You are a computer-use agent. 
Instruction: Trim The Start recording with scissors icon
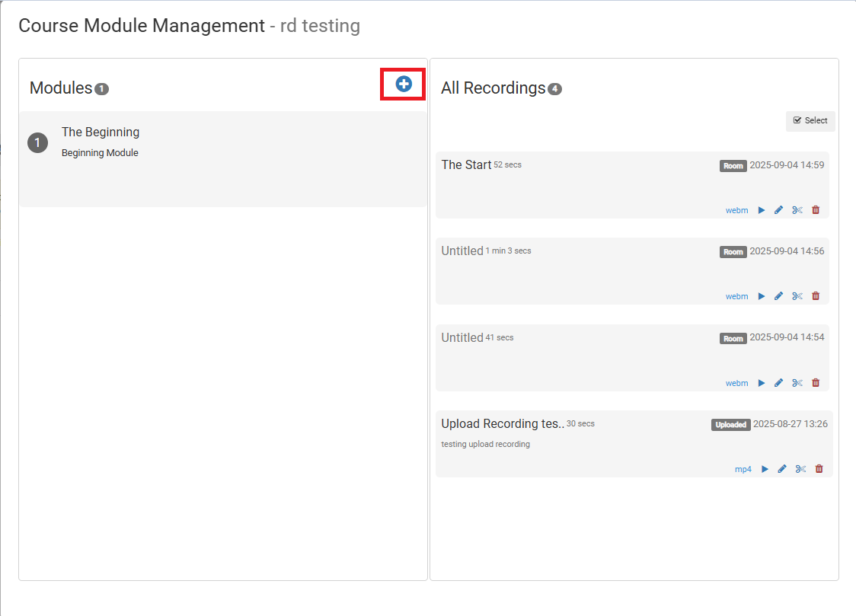(x=797, y=210)
